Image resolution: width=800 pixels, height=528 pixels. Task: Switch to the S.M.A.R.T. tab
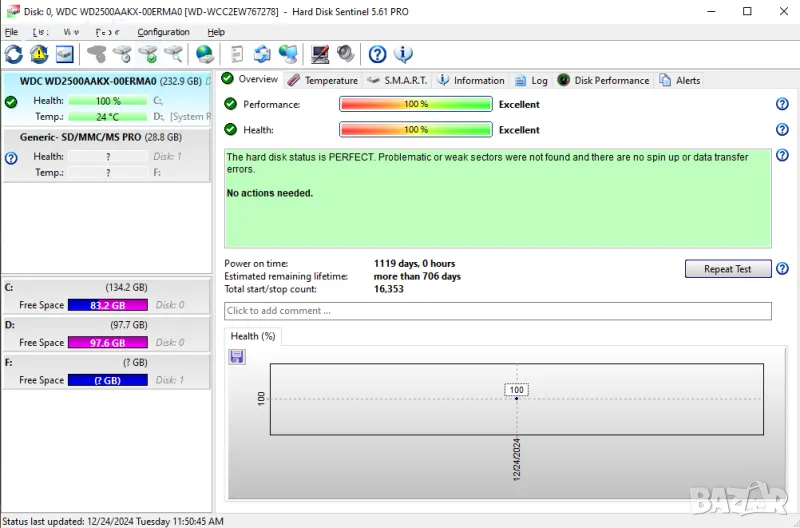point(397,80)
